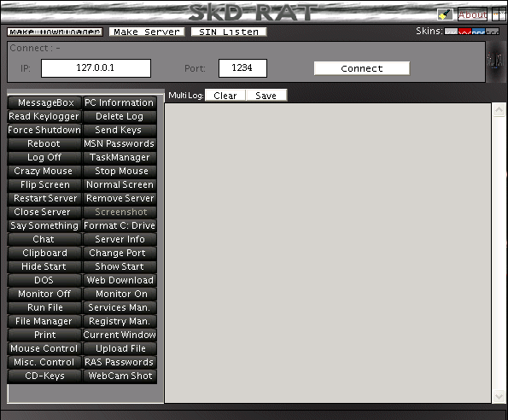Screen dimensions: 508x420
Task: Click the Server Info button
Action: 120,239
